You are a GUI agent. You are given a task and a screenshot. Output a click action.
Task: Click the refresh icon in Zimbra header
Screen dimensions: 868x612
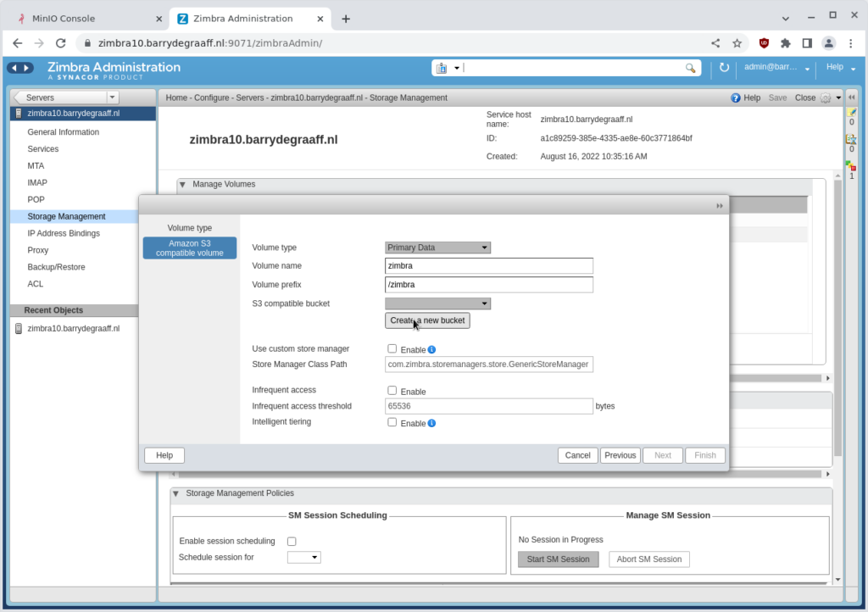[x=724, y=68]
